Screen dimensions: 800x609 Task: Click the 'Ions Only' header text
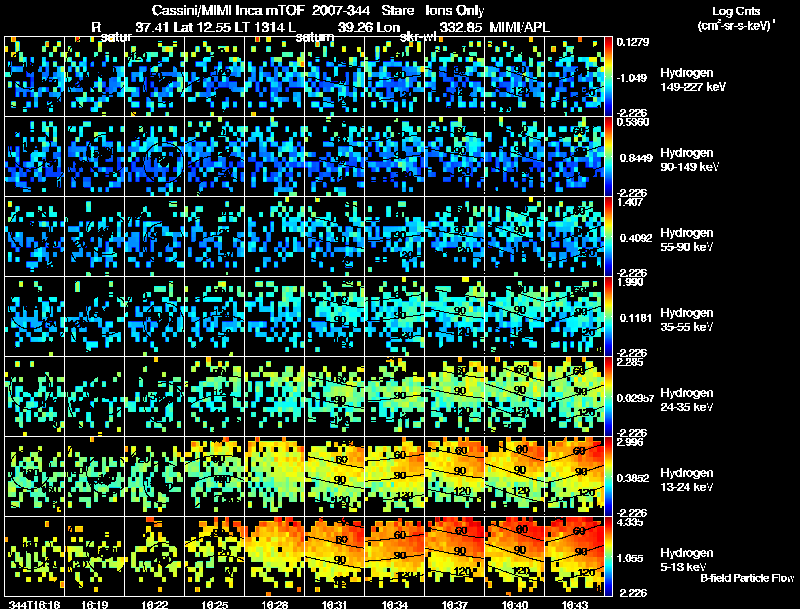(x=455, y=11)
